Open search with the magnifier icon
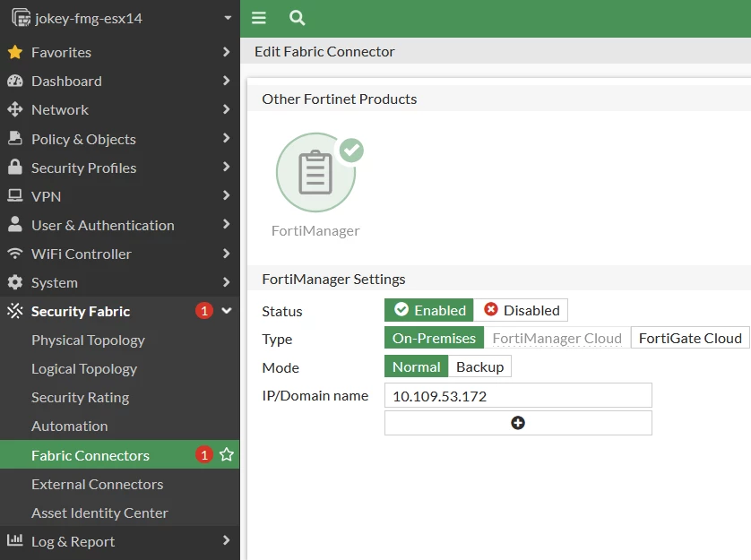This screenshot has height=560, width=751. (x=297, y=18)
